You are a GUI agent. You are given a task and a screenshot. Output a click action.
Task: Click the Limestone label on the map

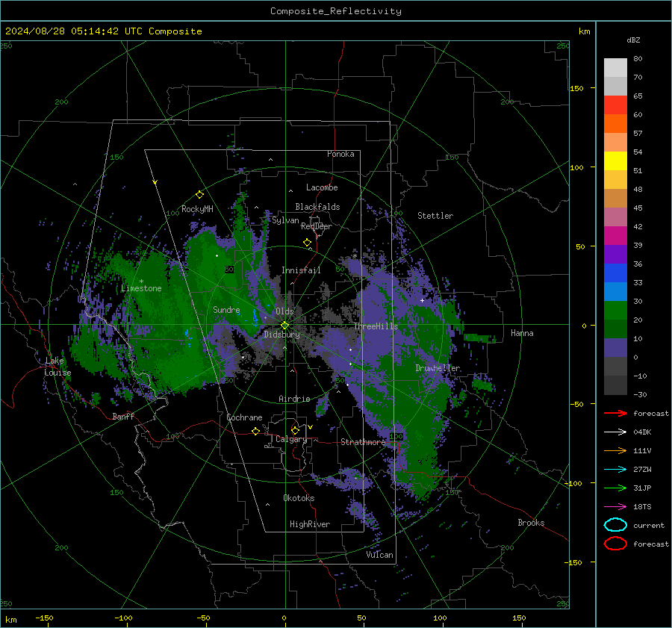[x=141, y=288]
